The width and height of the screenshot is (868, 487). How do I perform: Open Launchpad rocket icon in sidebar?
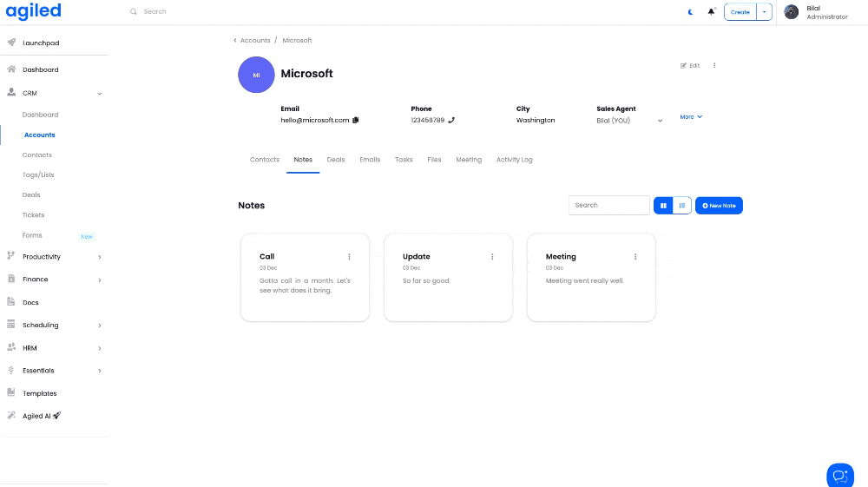(11, 43)
